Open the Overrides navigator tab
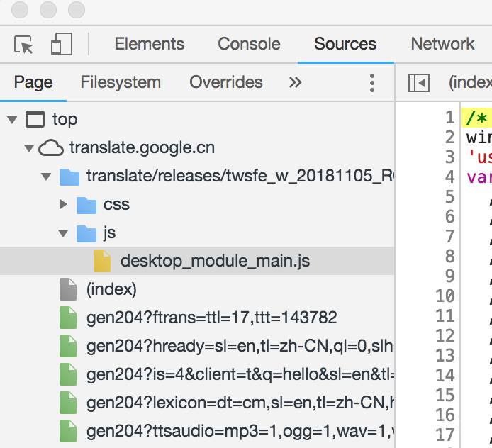 tap(225, 82)
